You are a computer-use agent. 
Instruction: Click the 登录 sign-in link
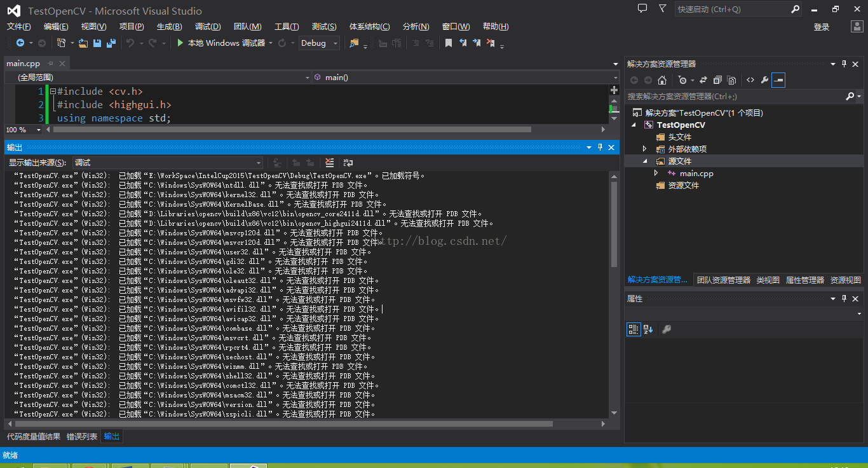coord(822,27)
